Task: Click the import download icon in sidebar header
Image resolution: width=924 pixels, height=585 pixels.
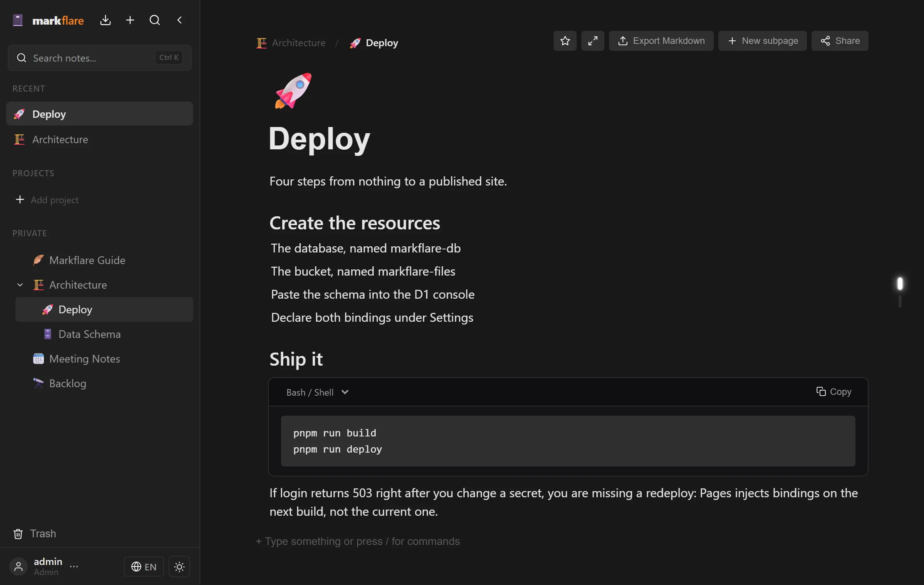Action: 105,20
